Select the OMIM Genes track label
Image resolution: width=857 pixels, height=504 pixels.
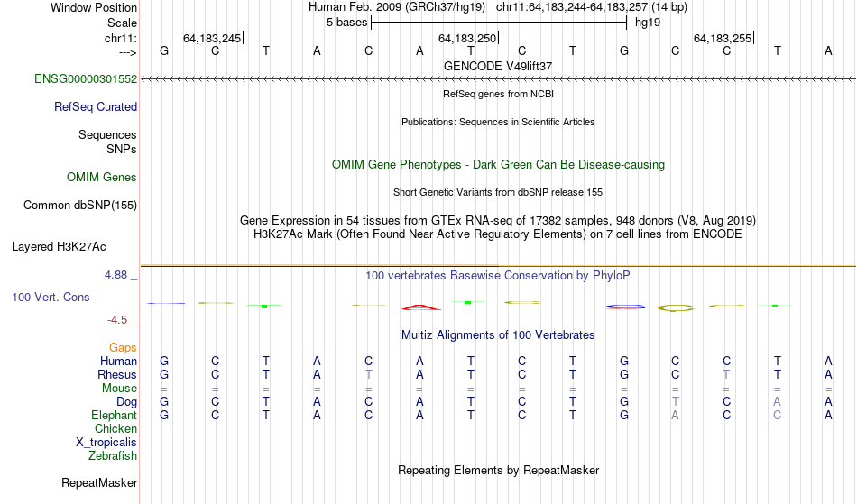102,178
